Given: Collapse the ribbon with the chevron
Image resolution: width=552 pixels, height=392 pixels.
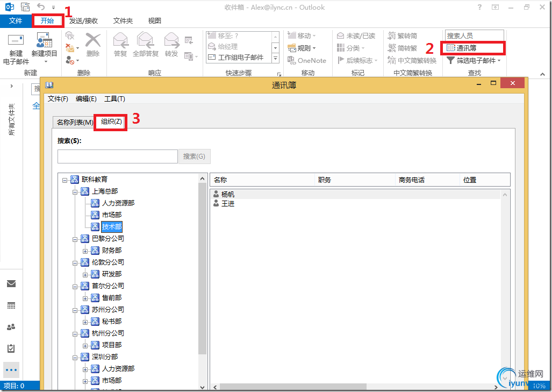Looking at the screenshot, I should point(542,74).
